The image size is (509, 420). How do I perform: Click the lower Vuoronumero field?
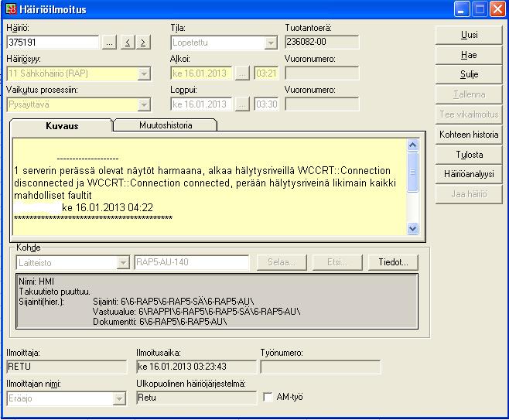[x=322, y=104]
